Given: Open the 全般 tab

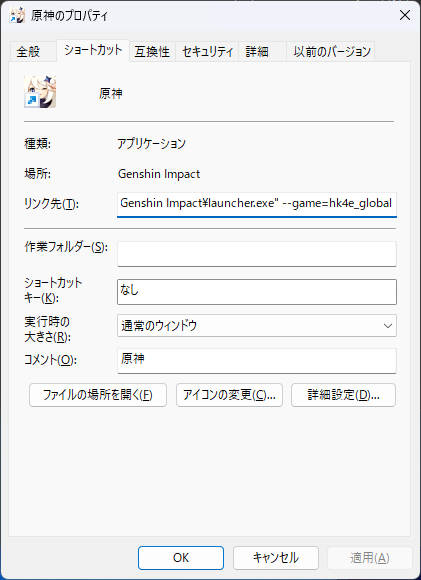Looking at the screenshot, I should [x=33, y=51].
